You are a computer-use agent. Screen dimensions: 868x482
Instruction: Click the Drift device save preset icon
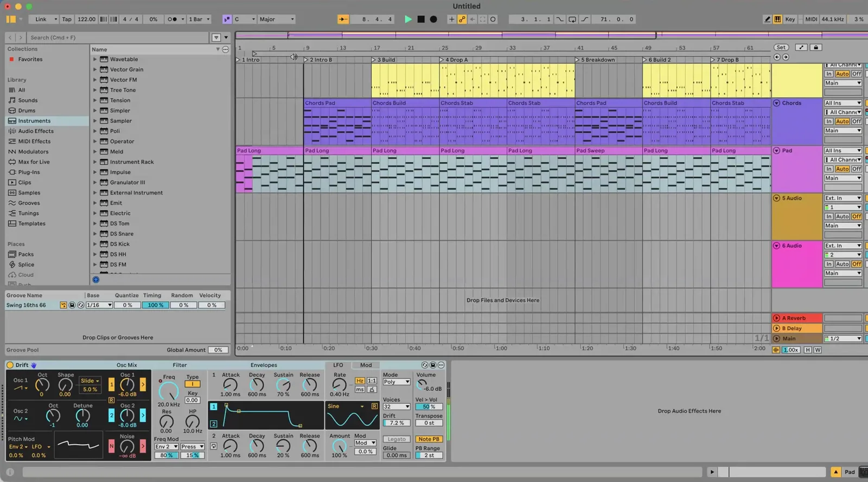coord(433,365)
